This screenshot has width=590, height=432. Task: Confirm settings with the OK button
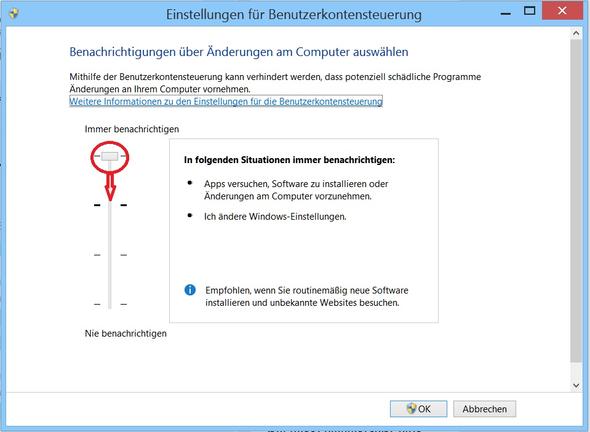pos(418,409)
